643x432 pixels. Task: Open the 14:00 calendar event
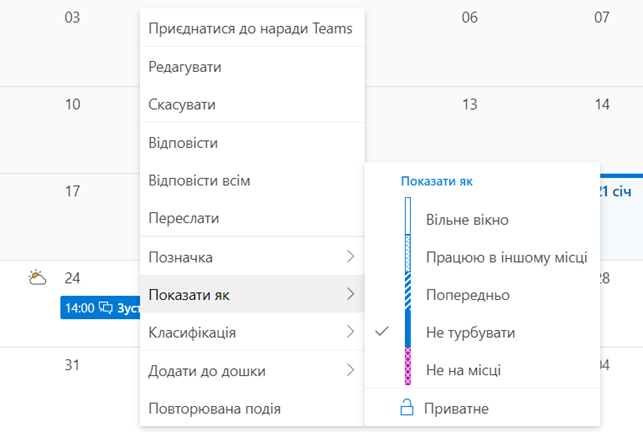(100, 308)
